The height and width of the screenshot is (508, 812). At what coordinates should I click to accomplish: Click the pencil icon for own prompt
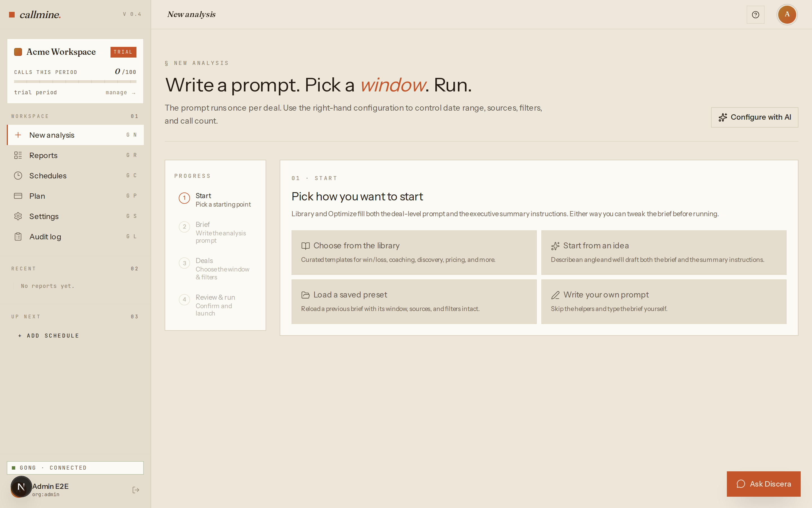(555, 295)
